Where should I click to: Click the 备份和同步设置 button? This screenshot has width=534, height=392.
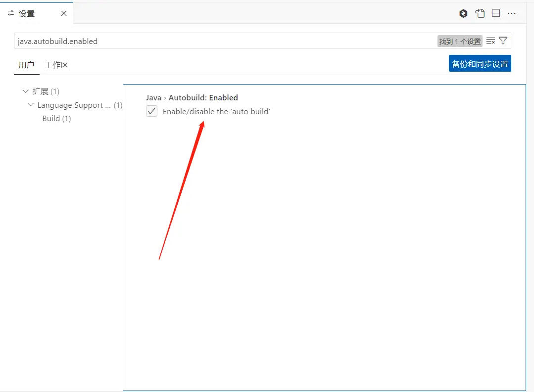point(480,64)
